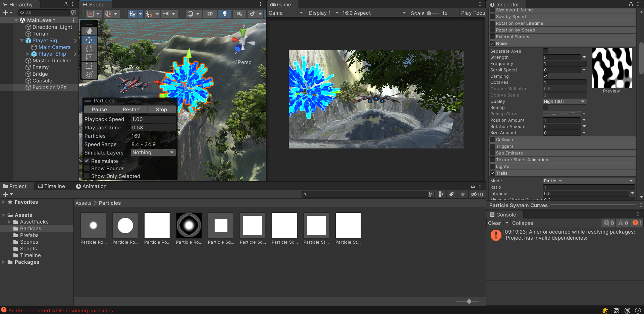Click search-by-type icon in Project panel
The height and width of the screenshot is (314, 644).
coord(441,194)
